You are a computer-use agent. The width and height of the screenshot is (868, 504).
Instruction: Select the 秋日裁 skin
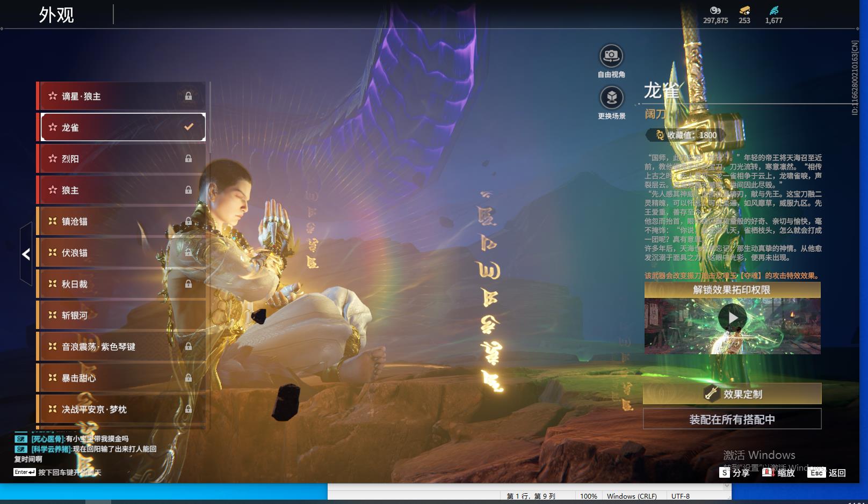(121, 284)
